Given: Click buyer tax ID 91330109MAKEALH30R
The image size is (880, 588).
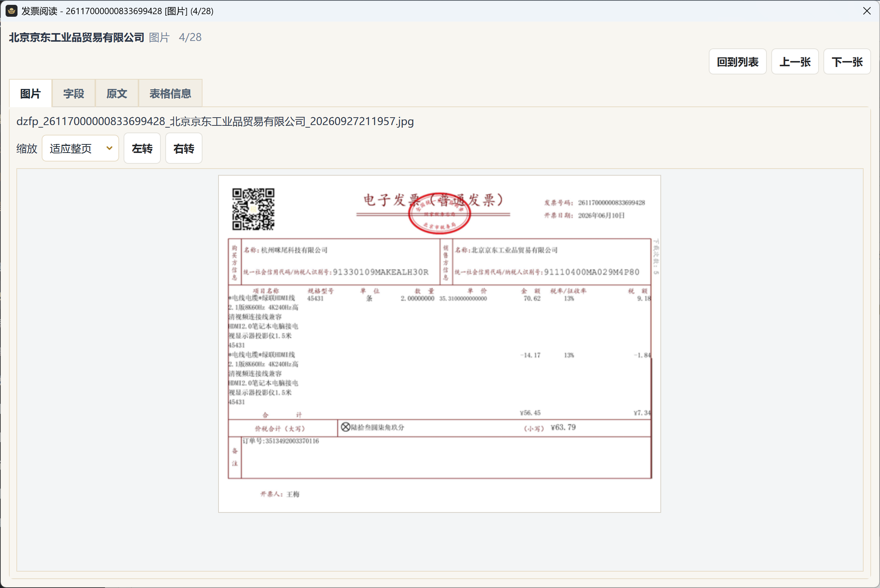Looking at the screenshot, I should tap(380, 272).
